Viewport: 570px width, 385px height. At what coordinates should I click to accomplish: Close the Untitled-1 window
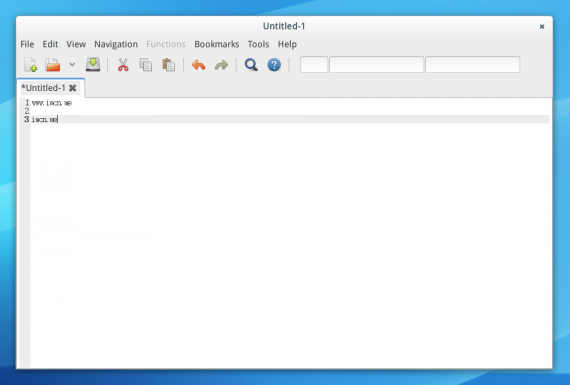[542, 27]
